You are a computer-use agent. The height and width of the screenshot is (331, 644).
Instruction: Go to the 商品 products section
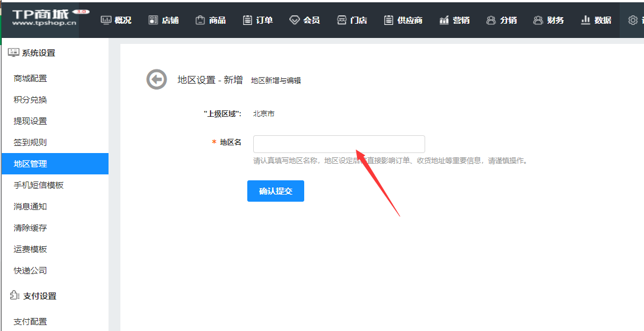(211, 20)
